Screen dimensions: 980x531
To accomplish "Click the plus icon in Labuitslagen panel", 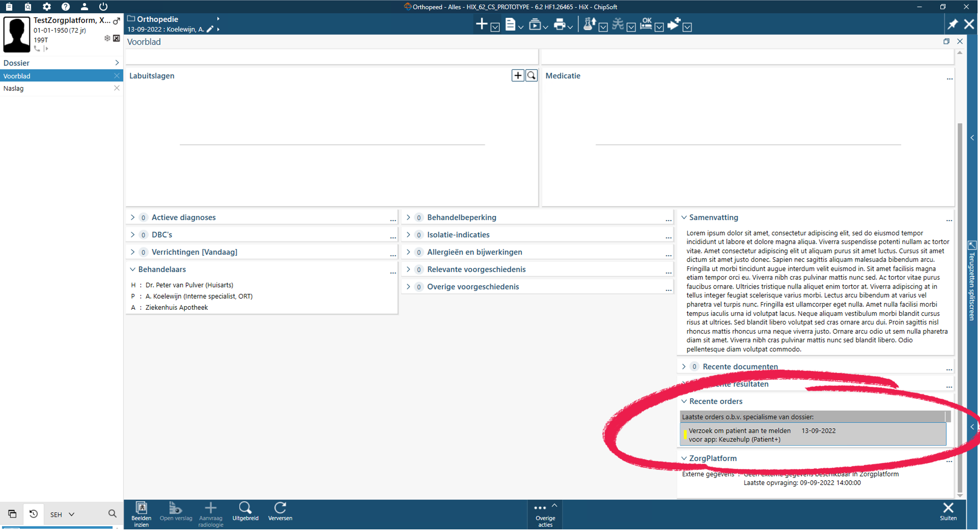I will 518,76.
